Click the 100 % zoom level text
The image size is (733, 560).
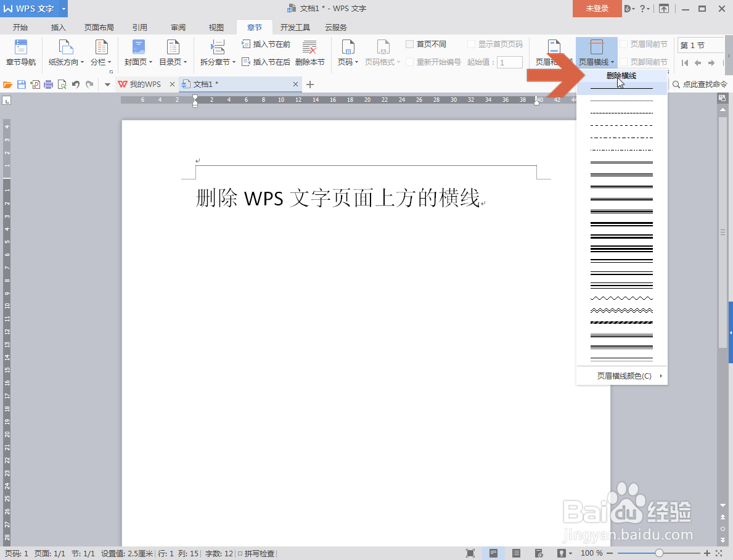pyautogui.click(x=591, y=553)
